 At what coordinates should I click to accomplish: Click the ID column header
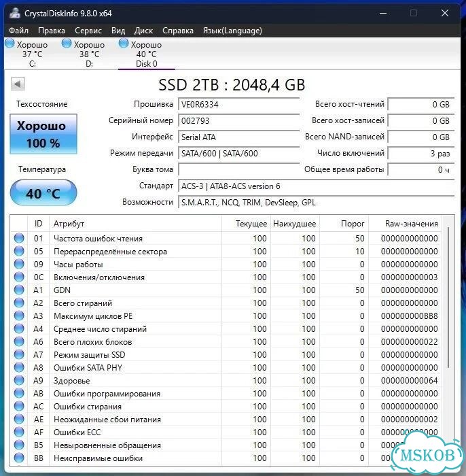tap(39, 224)
